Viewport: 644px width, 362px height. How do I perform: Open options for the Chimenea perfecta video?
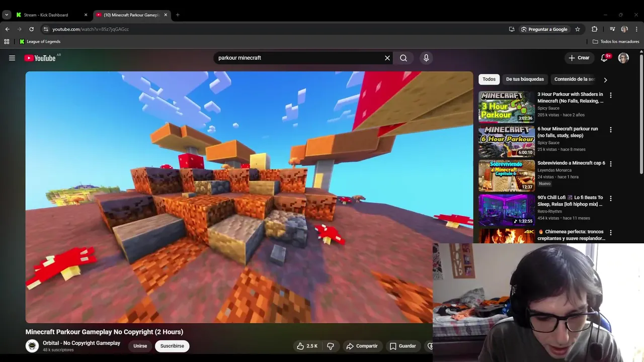[x=611, y=233]
